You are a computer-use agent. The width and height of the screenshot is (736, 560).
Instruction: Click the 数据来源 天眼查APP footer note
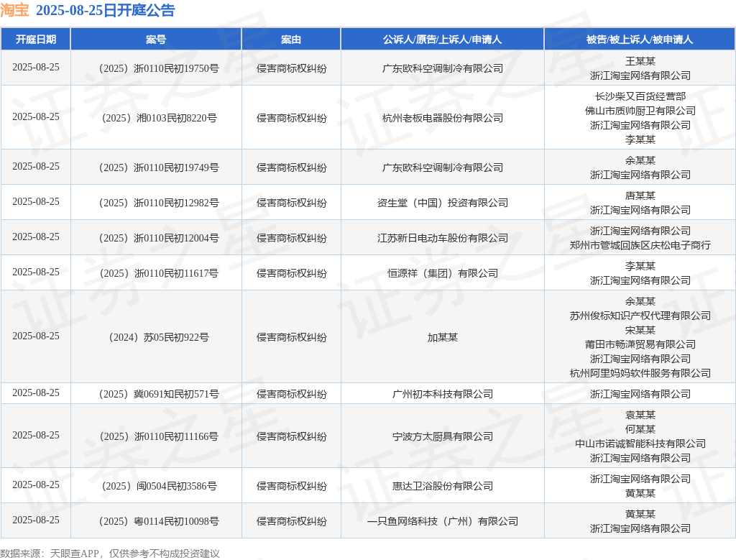coord(110,554)
